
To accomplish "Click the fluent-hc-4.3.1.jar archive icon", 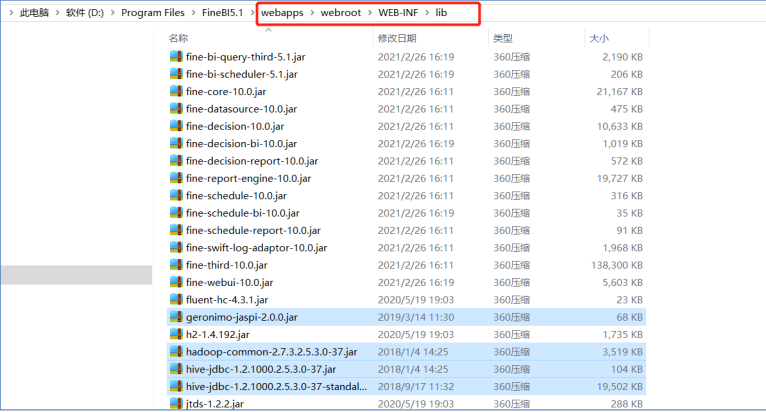I will [x=176, y=300].
